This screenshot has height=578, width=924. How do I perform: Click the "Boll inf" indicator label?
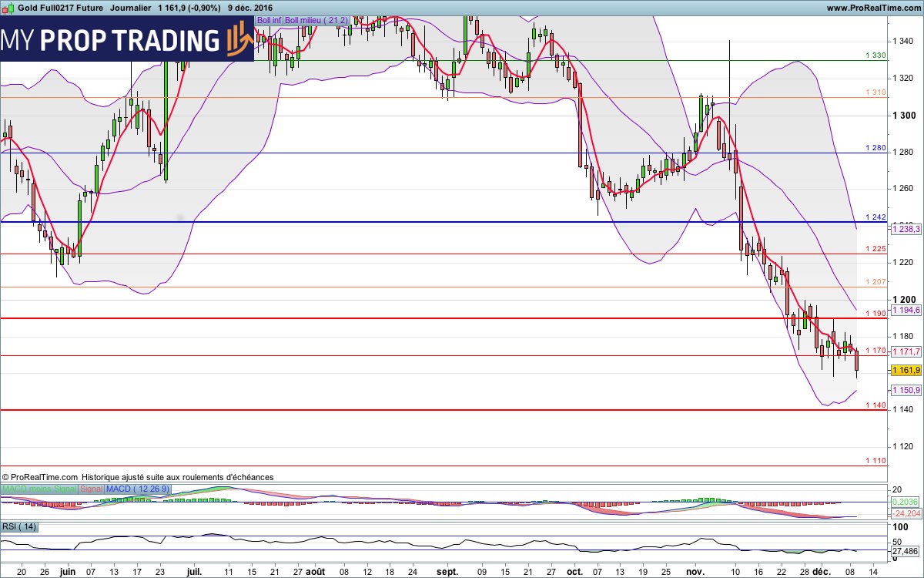click(269, 20)
